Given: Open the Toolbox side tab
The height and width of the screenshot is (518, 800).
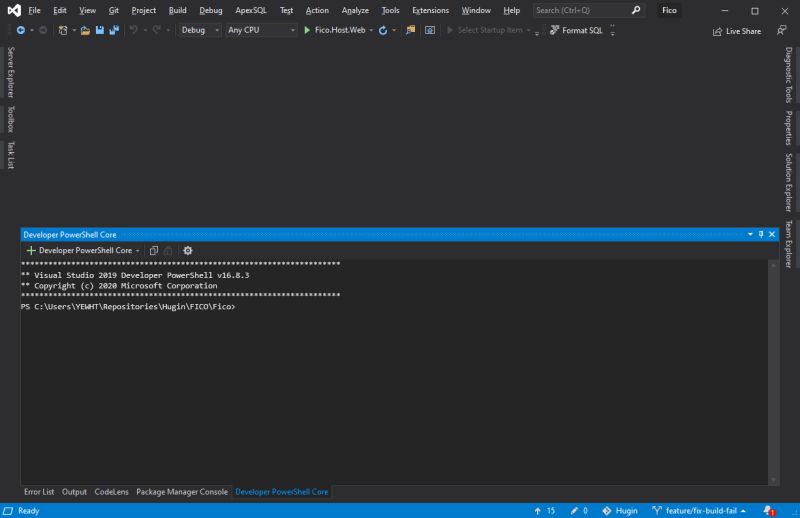Looking at the screenshot, I should (11, 119).
